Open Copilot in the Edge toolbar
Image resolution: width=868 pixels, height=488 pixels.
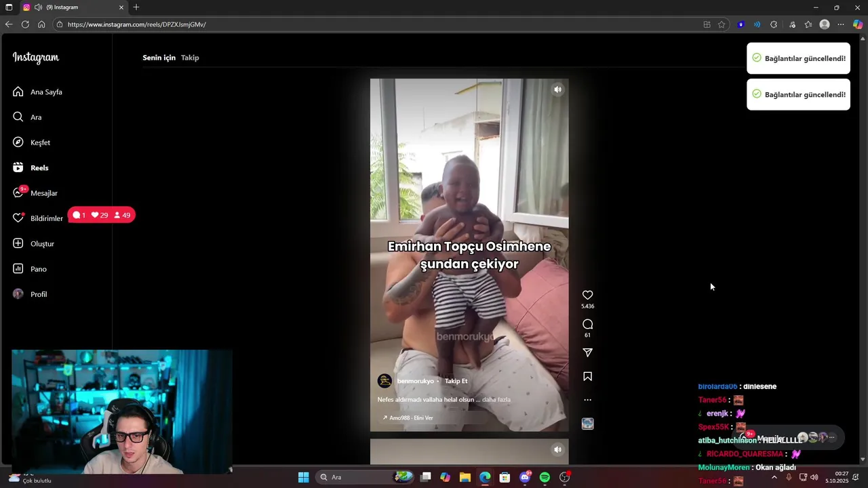(858, 24)
